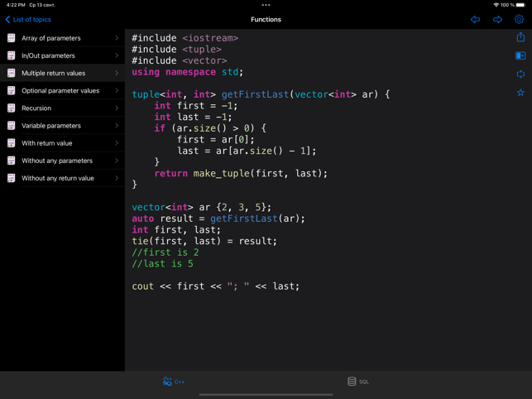Click the '//first is 2' comment
532x399 pixels.
click(165, 252)
